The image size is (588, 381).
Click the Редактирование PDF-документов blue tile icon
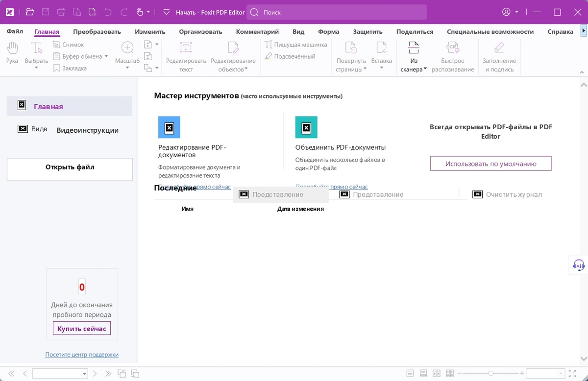(x=169, y=127)
